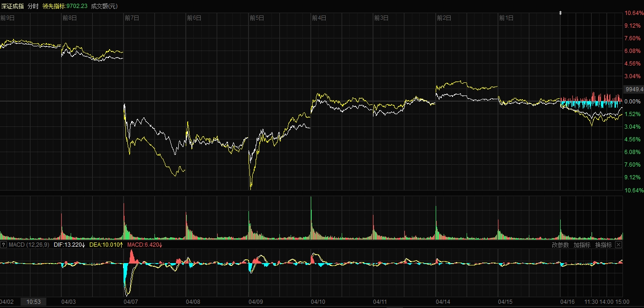Open 换指标 to switch indicator
Image resolution: width=644 pixels, height=308 pixels.
tap(603, 245)
